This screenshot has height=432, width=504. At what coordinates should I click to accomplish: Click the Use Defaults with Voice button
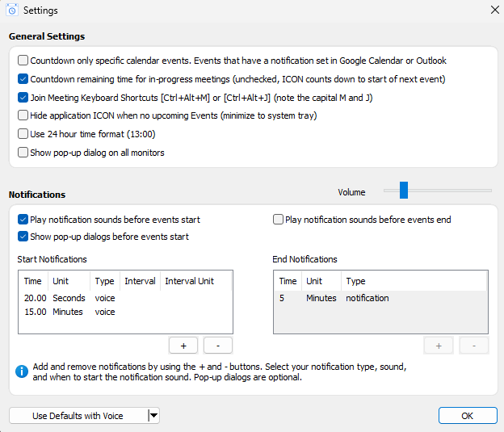coord(78,416)
